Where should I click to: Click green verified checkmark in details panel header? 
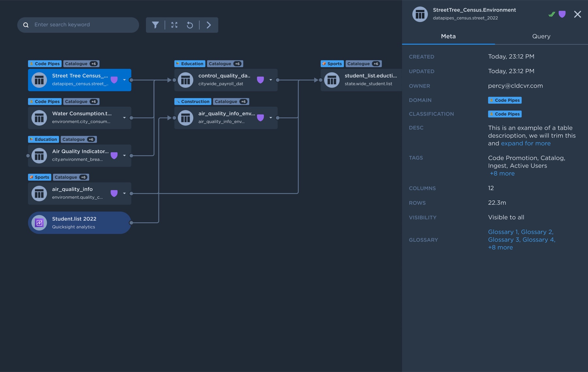point(552,14)
